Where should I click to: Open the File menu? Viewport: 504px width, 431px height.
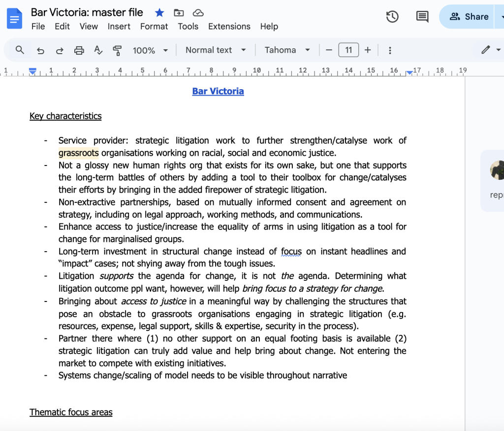click(x=38, y=27)
